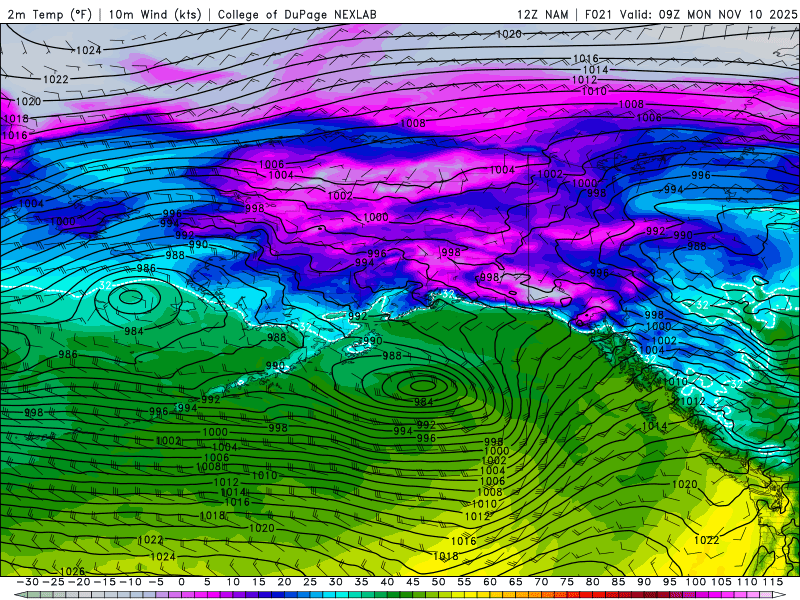Click the 40 value on the temperature scale

[387, 582]
